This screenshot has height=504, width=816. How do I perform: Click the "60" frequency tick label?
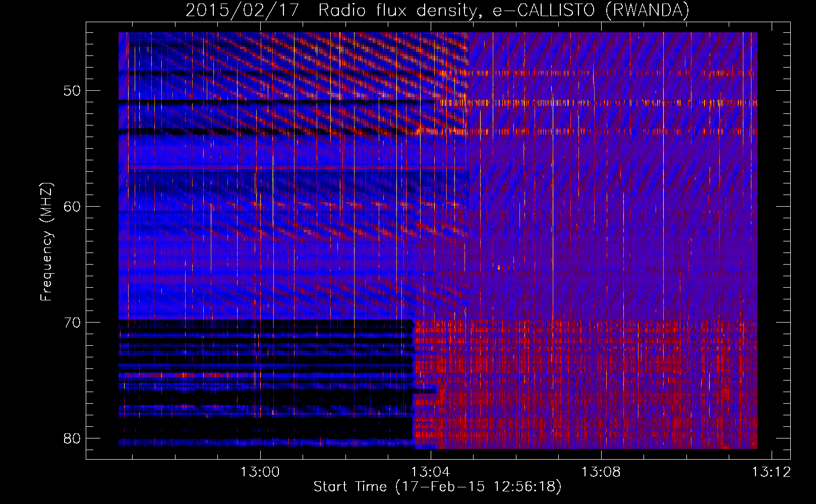coord(72,207)
